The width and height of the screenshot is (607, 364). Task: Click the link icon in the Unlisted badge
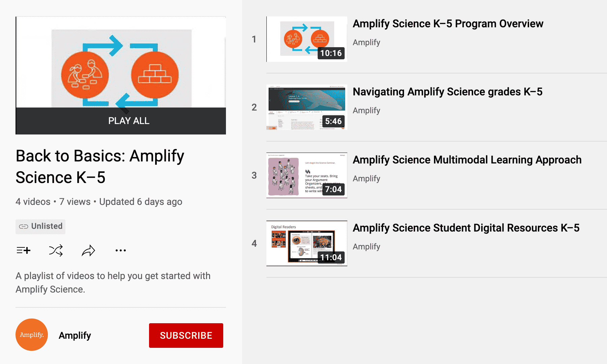(x=23, y=226)
